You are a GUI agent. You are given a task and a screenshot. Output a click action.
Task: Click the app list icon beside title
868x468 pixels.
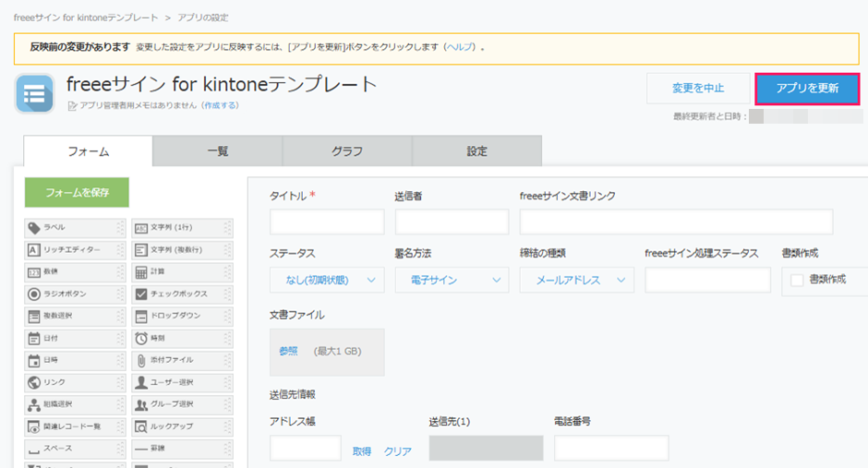pos(34,93)
